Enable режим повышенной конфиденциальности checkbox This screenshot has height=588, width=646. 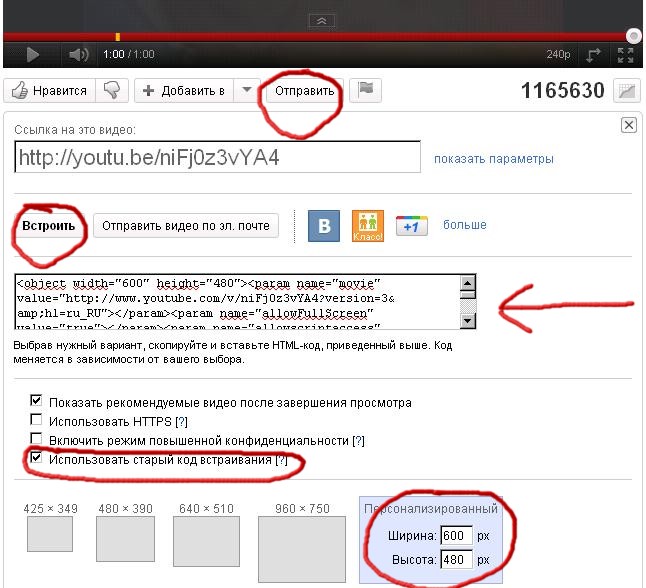[x=36, y=438]
